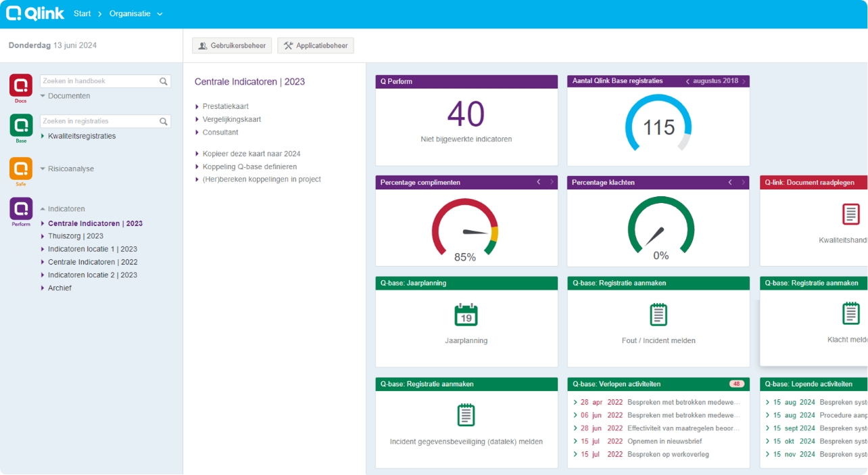Open the Archief tree item

(55, 288)
